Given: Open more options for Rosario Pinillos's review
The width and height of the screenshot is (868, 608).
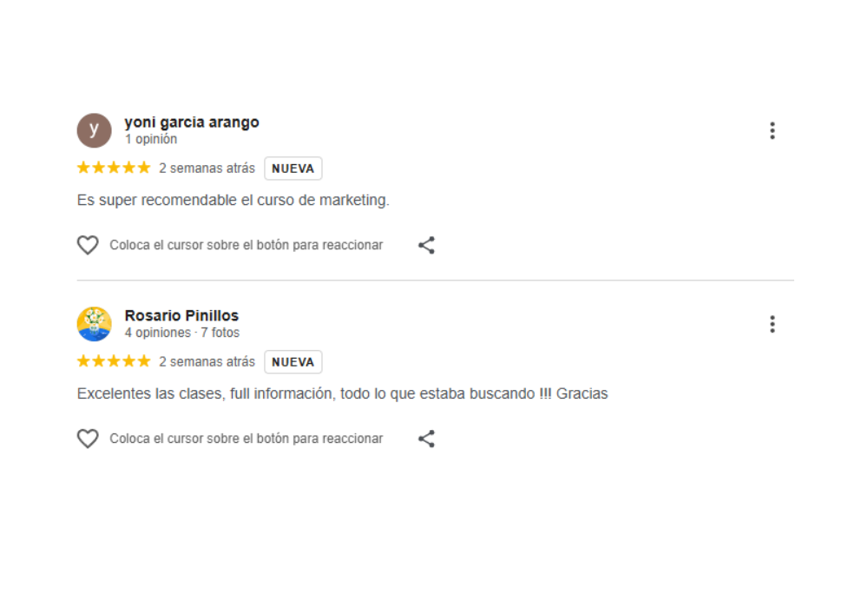Looking at the screenshot, I should pyautogui.click(x=772, y=325).
